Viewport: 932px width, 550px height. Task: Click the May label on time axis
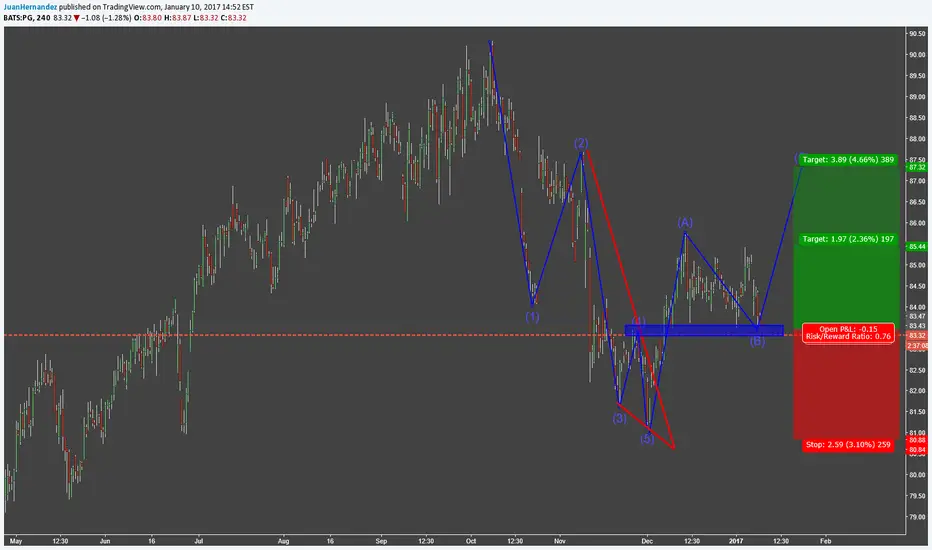point(16,541)
